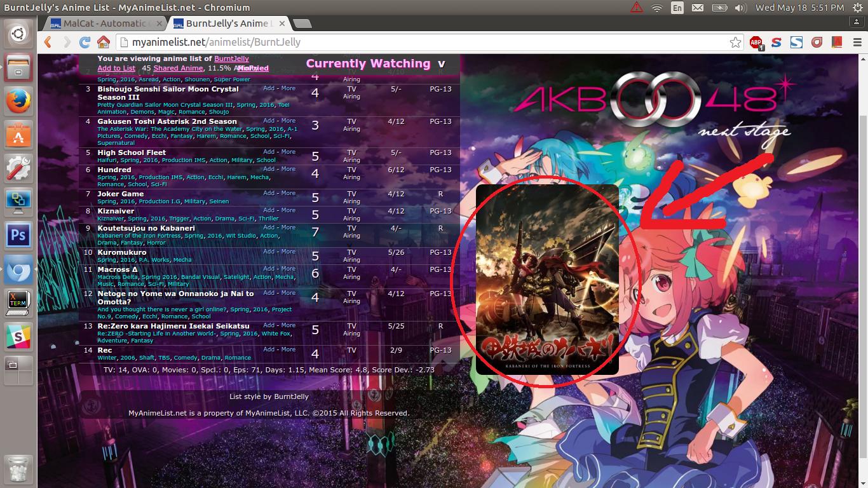
Task: Open the Kiznaiver title link
Action: [x=116, y=211]
